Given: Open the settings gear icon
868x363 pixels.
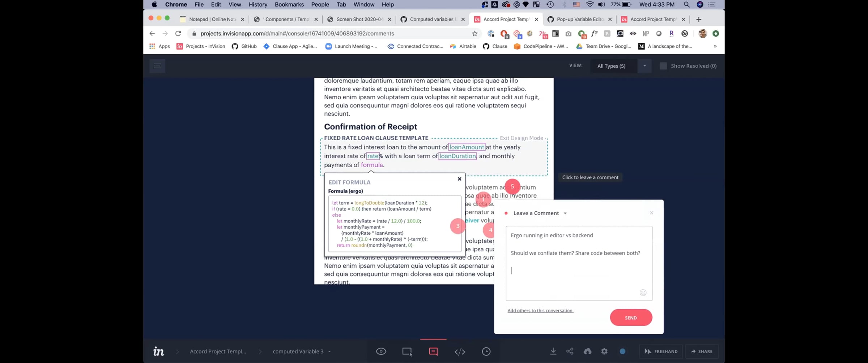Looking at the screenshot, I should click(x=604, y=351).
